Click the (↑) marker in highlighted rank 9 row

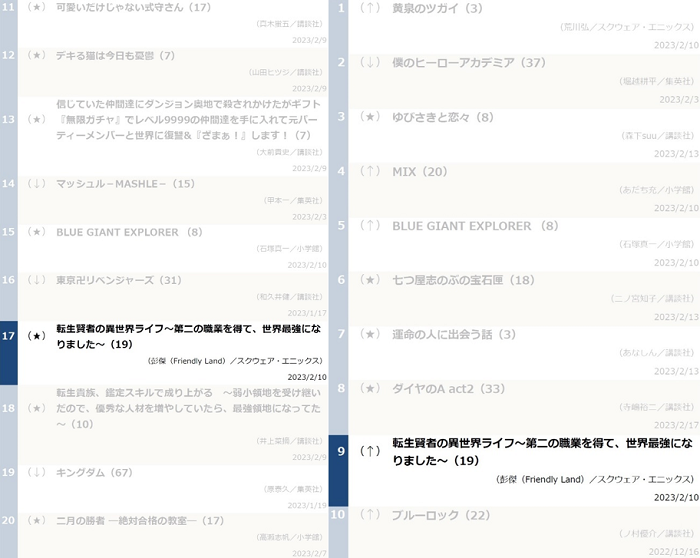370,451
